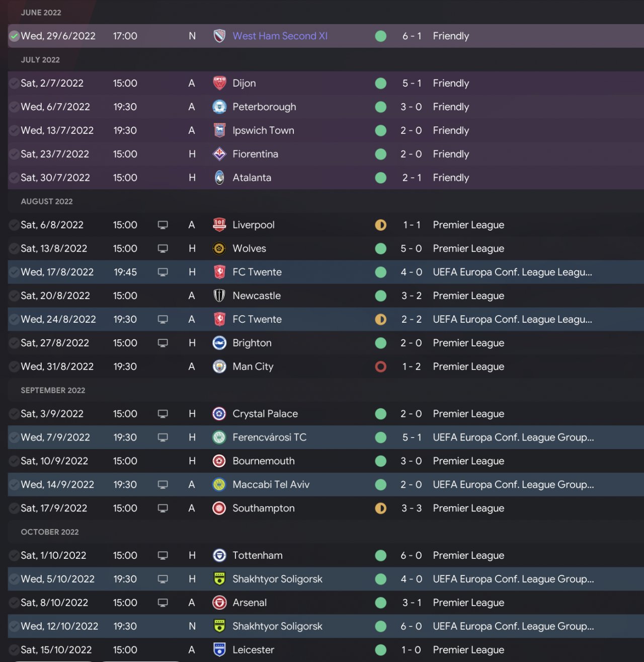Screen dimensions: 644x662
Task: Toggle checkmark beside Sat, 6/8/2022 fixture
Action: pos(14,225)
